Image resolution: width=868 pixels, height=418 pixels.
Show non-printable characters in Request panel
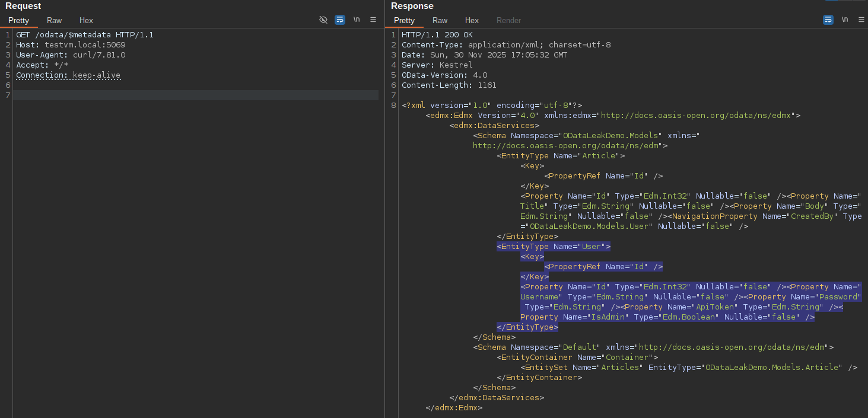(x=357, y=20)
